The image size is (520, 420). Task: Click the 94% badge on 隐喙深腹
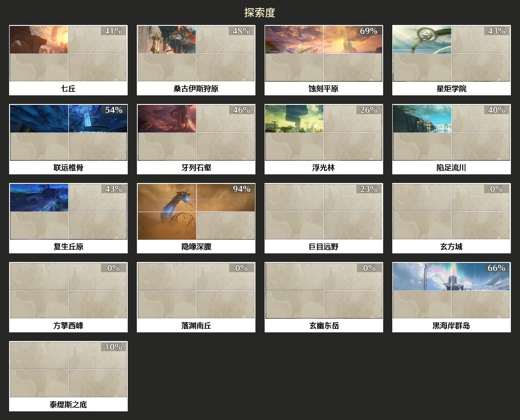click(241, 189)
